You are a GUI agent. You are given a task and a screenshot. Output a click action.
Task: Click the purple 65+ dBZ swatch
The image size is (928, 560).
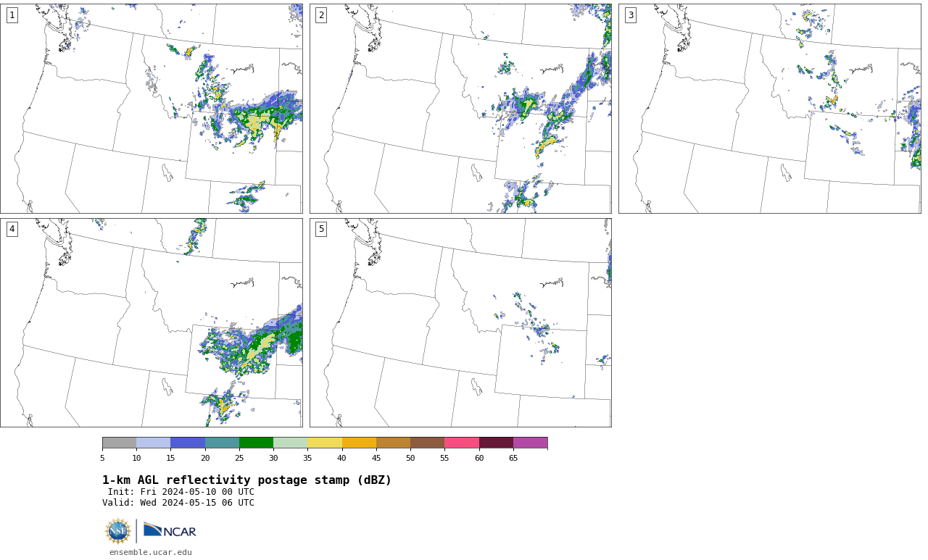coord(531,443)
